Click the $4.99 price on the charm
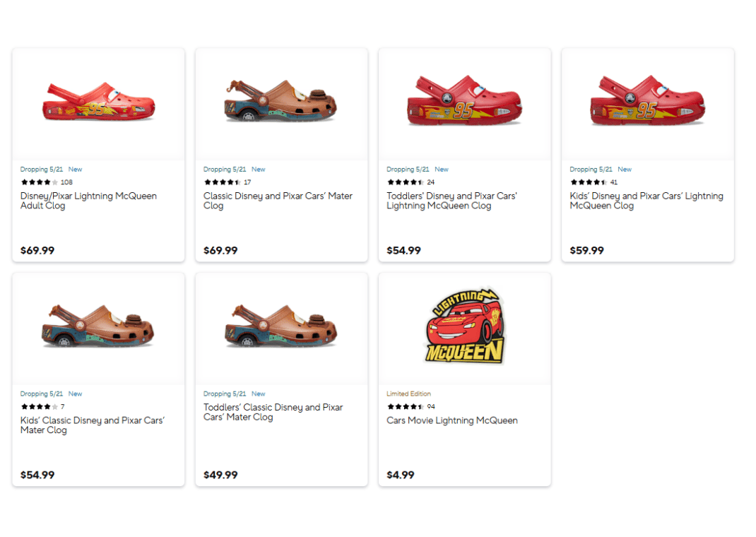The image size is (756, 537). (x=401, y=475)
